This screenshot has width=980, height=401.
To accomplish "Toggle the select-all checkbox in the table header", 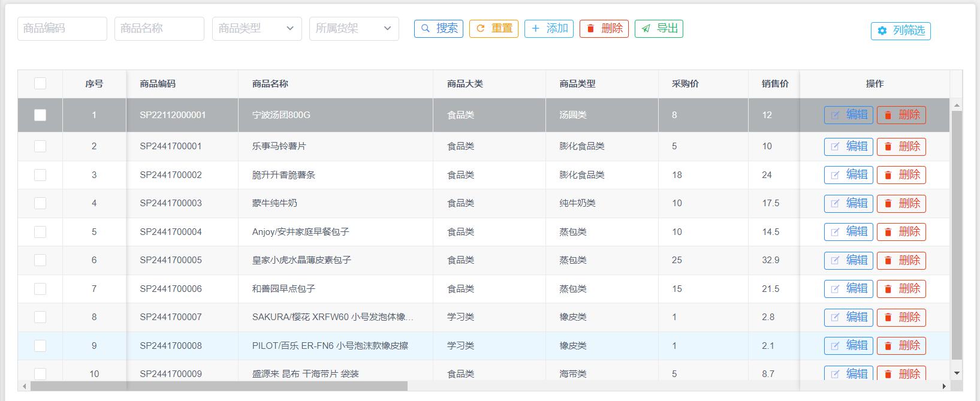I will click(x=40, y=83).
